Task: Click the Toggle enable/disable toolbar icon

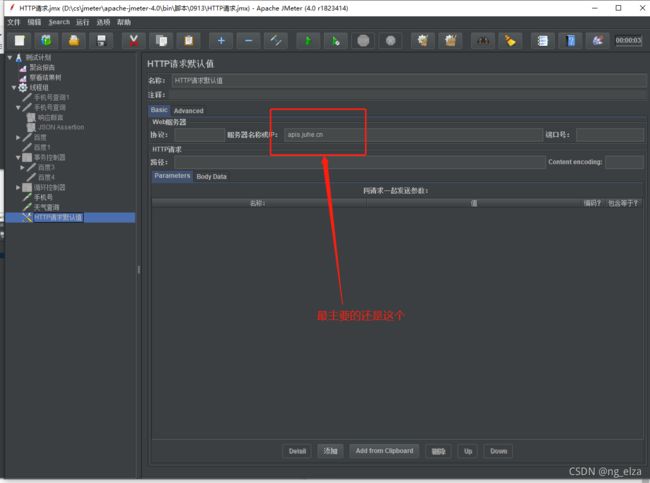Action: [276, 41]
